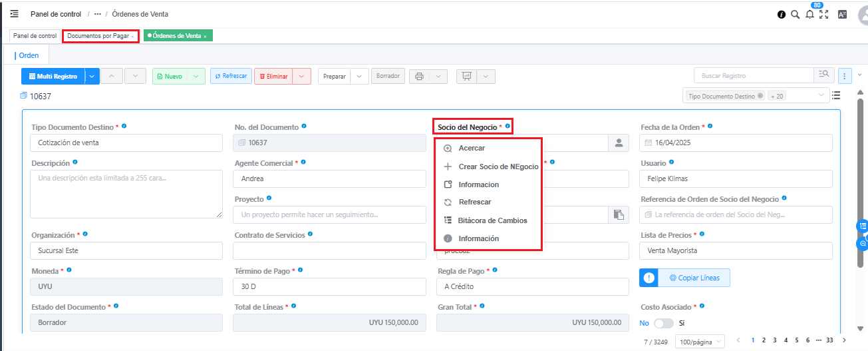Choose Bitácora de Cambios from context menu
868x351 pixels.
tap(492, 220)
